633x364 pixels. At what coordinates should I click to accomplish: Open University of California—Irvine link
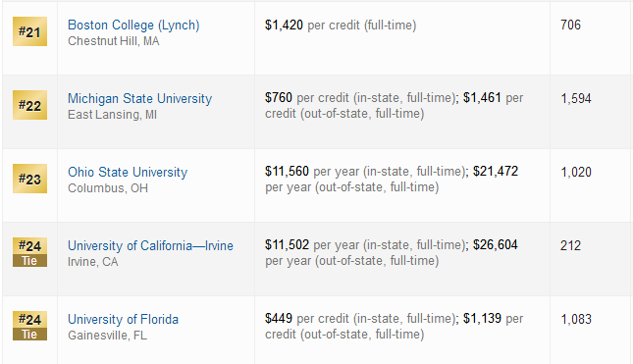pyautogui.click(x=150, y=245)
